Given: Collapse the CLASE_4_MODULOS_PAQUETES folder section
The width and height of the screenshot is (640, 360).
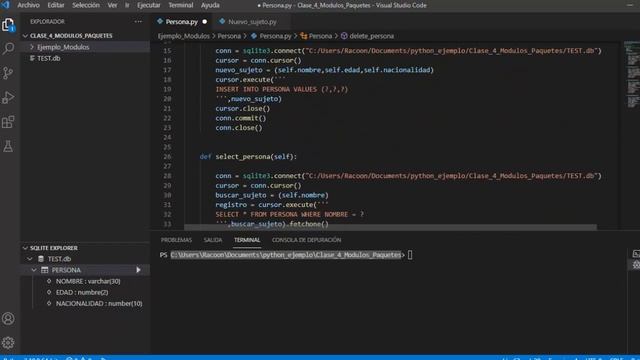Looking at the screenshot, I should [x=25, y=36].
